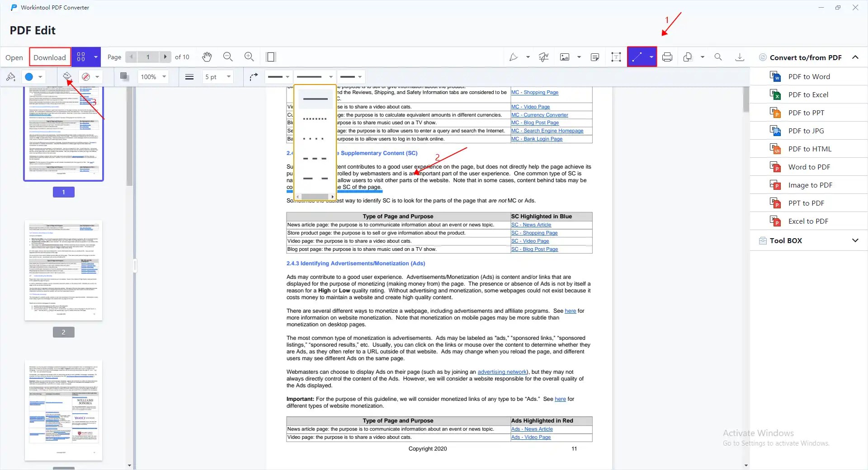Print the current PDF document
The image size is (868, 470).
[667, 57]
